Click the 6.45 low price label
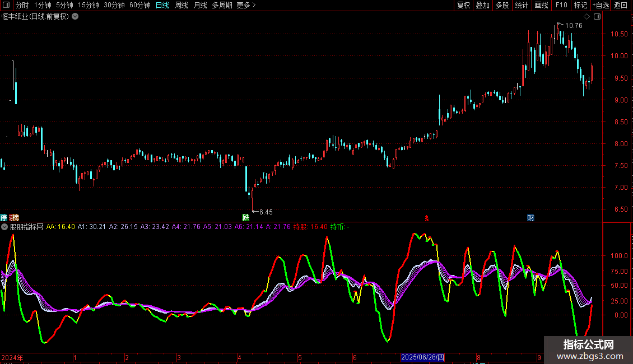The height and width of the screenshot is (364, 633). (x=266, y=212)
